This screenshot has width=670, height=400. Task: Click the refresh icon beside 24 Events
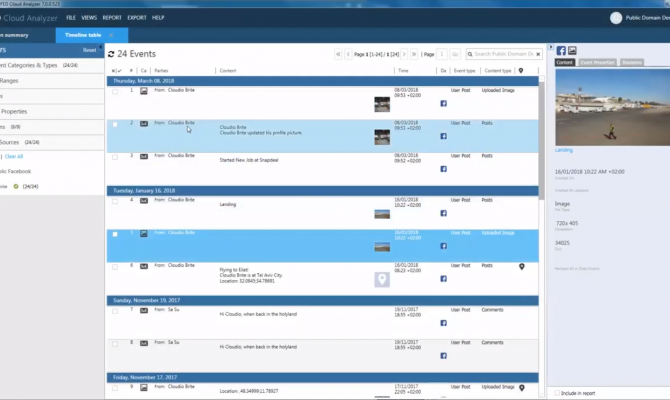pos(111,54)
